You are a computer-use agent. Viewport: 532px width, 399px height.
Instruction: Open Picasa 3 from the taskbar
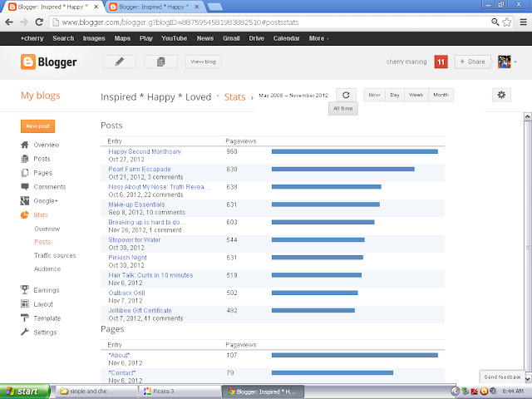tap(180, 392)
